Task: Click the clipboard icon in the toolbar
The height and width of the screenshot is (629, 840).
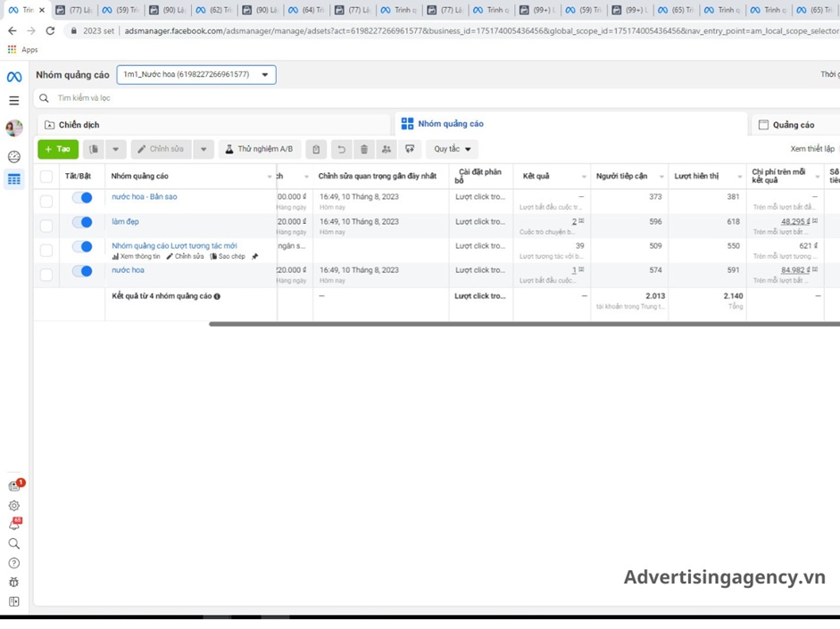Action: [x=316, y=149]
